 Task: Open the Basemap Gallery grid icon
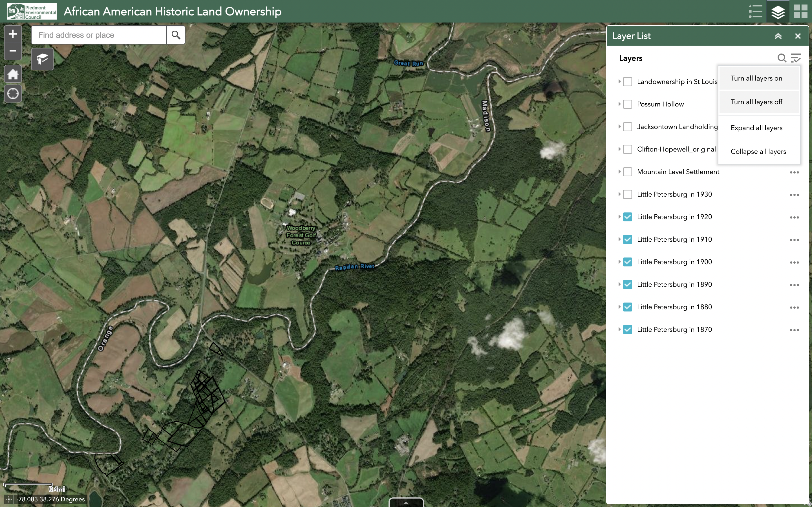(x=800, y=11)
